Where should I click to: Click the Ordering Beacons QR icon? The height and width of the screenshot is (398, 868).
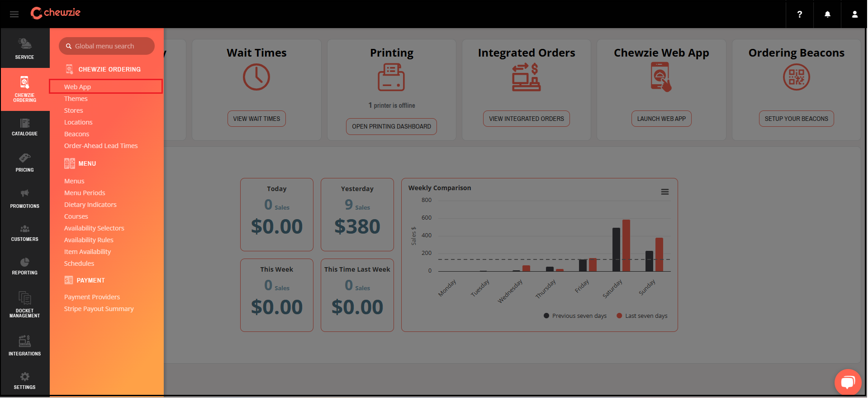tap(796, 77)
